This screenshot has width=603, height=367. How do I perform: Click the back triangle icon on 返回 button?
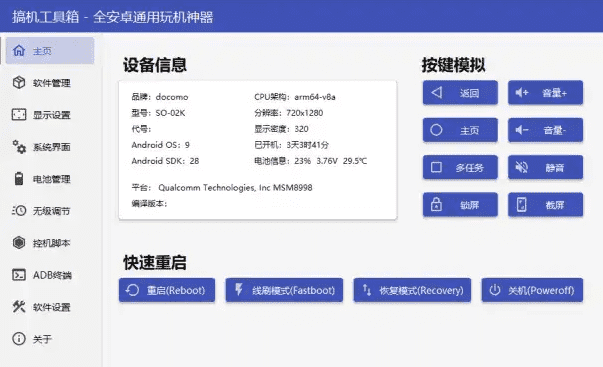coord(436,92)
